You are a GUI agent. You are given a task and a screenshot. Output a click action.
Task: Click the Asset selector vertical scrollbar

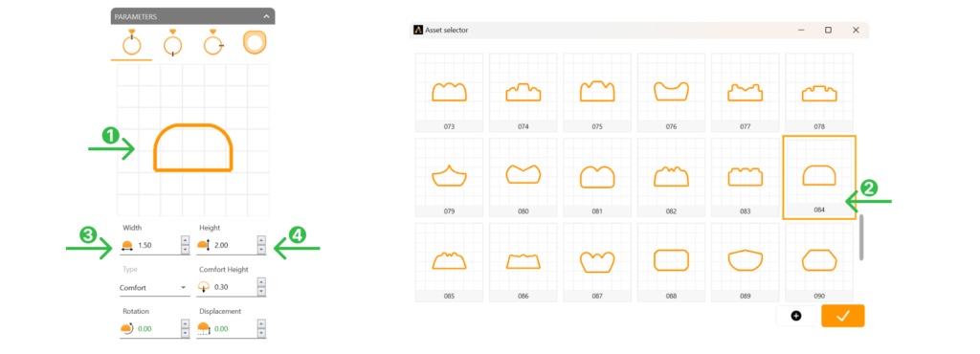tap(861, 237)
